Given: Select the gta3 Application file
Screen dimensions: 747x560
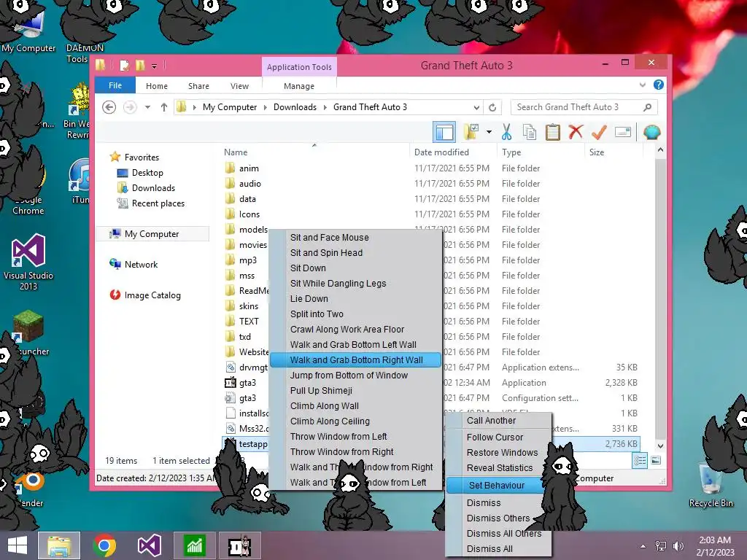Looking at the screenshot, I should (x=248, y=382).
